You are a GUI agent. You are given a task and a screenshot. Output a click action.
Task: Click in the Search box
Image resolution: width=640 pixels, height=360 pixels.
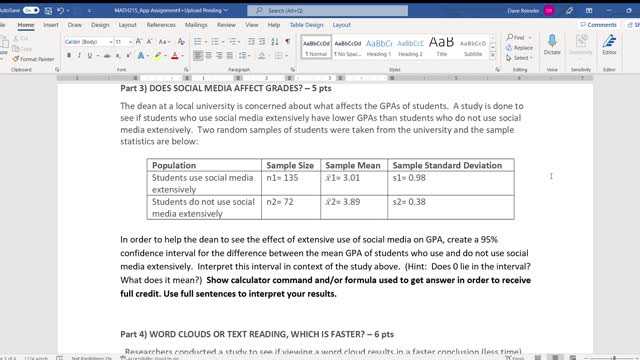(327, 11)
